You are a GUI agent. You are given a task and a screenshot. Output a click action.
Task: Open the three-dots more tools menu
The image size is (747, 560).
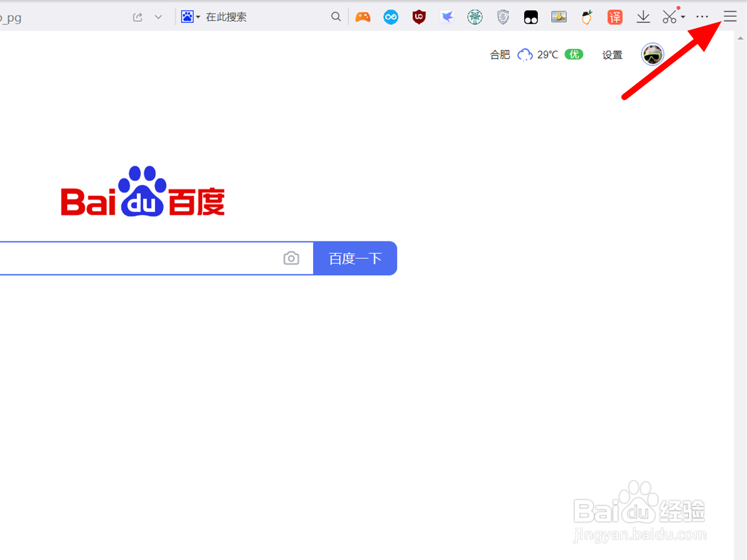click(x=702, y=17)
